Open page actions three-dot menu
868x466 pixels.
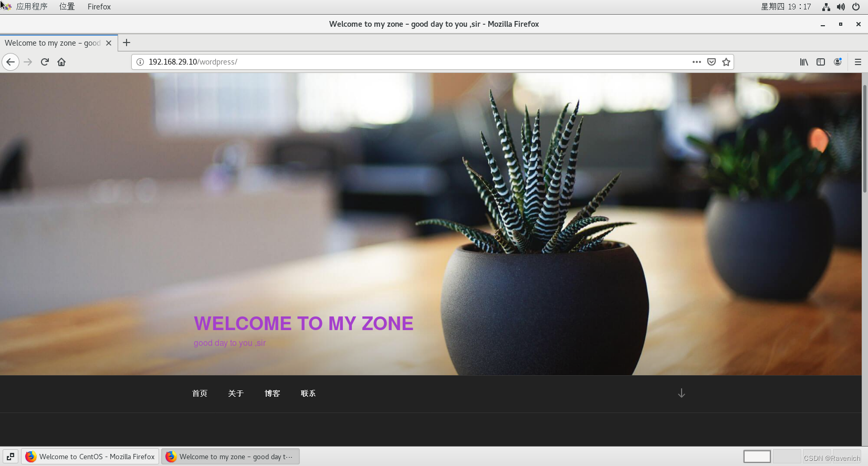pyautogui.click(x=697, y=62)
